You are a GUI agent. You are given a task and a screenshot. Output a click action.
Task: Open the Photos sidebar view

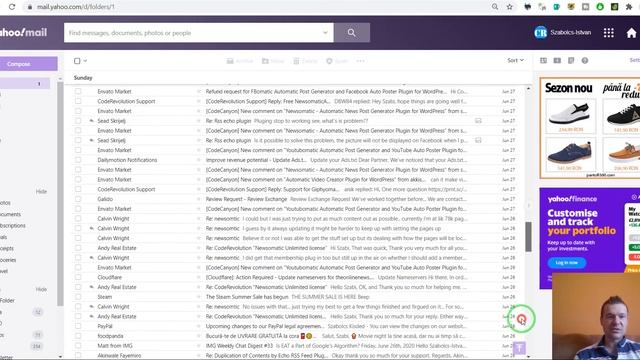point(5,203)
